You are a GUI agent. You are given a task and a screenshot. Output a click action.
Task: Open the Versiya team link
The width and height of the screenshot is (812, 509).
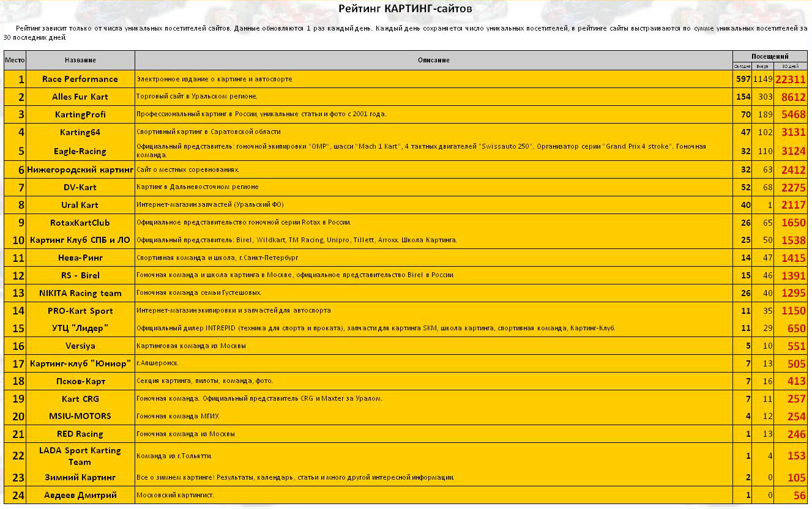coord(80,346)
